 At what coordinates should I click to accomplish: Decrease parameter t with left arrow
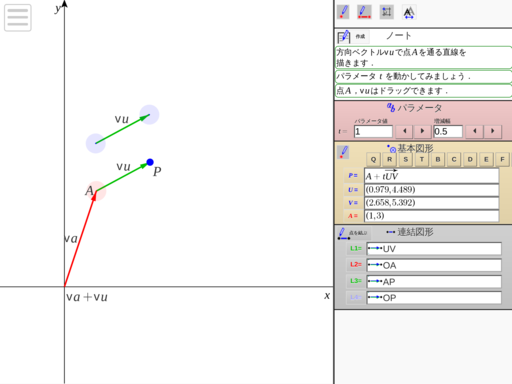click(404, 131)
